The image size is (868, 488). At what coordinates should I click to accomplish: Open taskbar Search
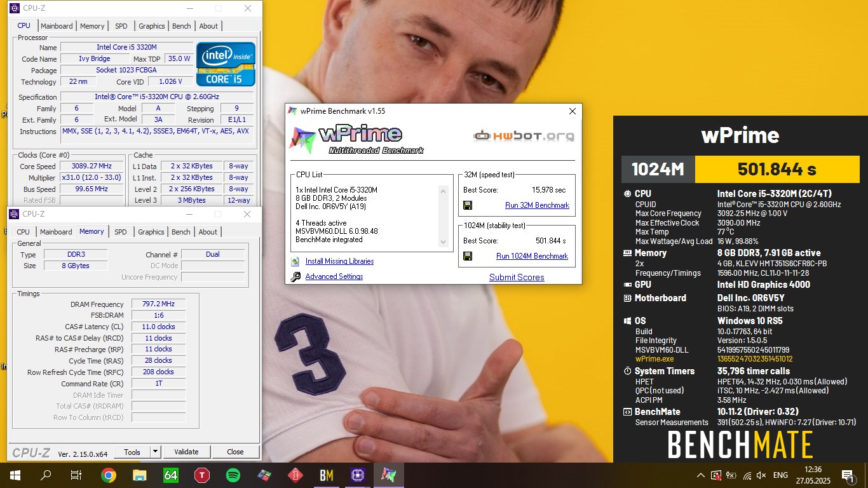point(46,475)
